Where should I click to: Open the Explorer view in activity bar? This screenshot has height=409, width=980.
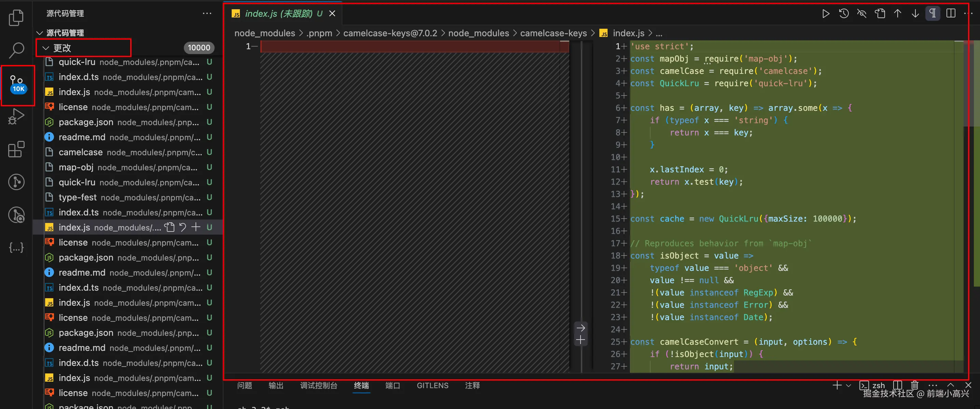[x=16, y=18]
